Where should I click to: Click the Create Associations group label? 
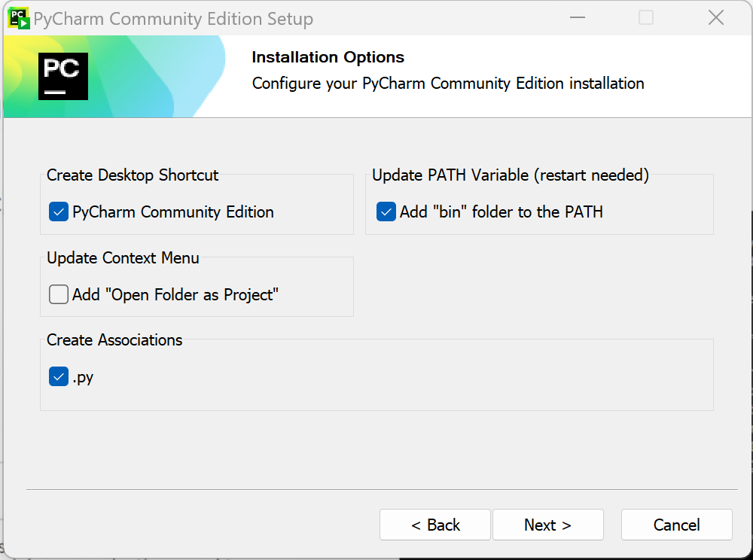[x=114, y=340]
